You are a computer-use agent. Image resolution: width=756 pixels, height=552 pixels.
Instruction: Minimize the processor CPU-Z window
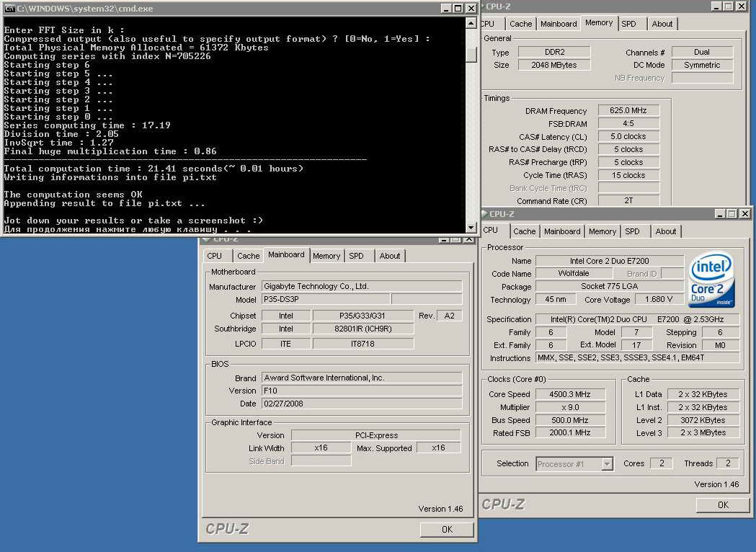pyautogui.click(x=720, y=213)
